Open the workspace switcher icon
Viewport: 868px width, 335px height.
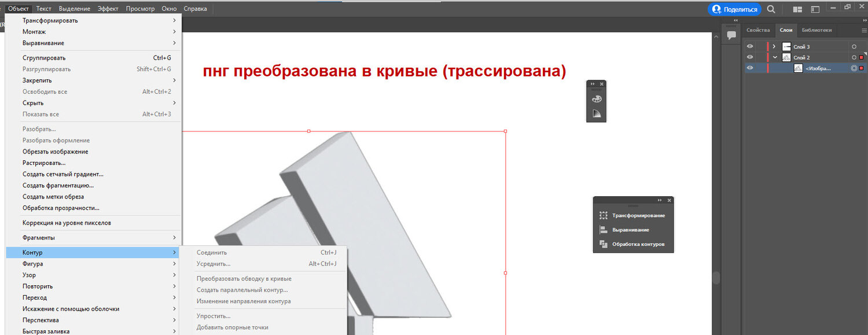pos(815,9)
